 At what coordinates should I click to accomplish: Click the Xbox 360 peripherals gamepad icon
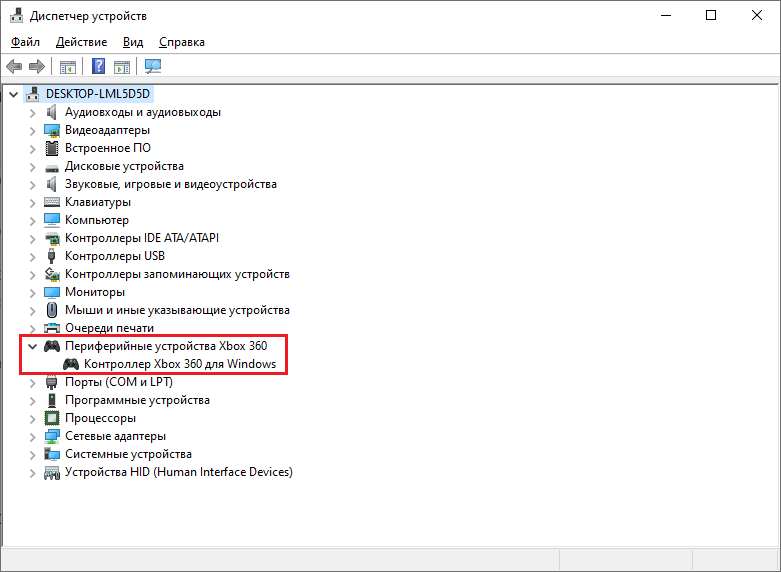click(x=52, y=346)
